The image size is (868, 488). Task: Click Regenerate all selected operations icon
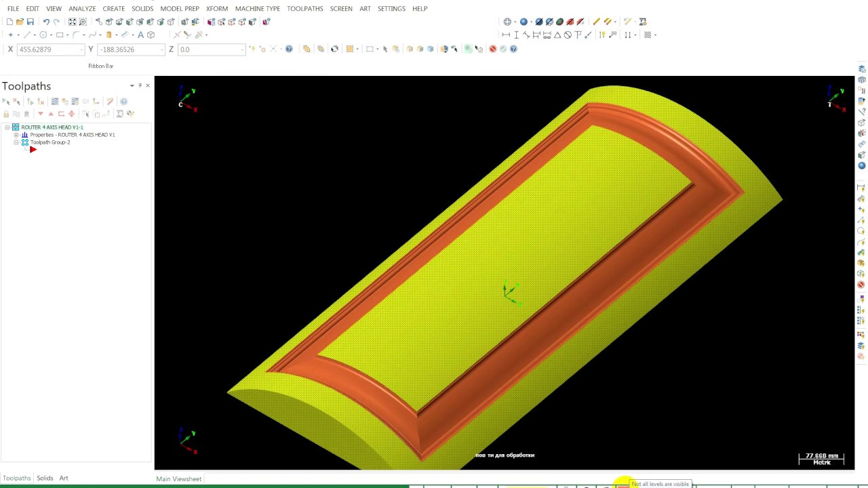30,102
